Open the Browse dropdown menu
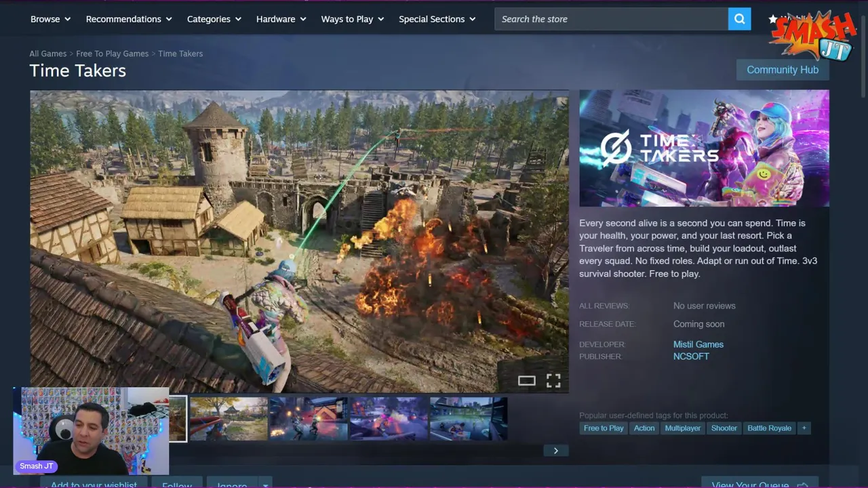 click(51, 19)
